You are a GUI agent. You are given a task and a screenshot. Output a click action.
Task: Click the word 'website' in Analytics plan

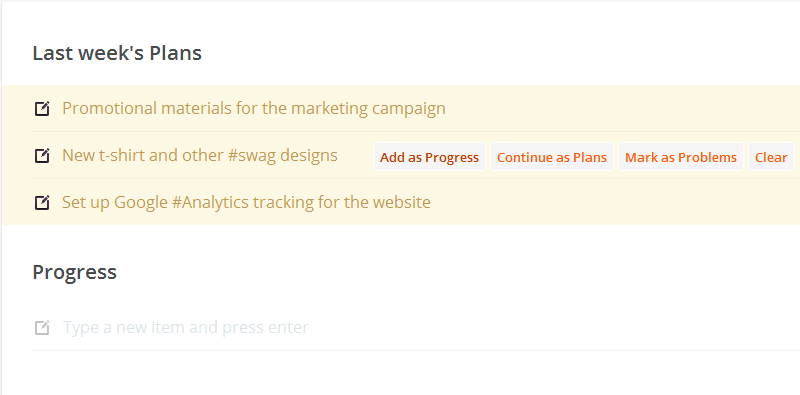point(402,202)
